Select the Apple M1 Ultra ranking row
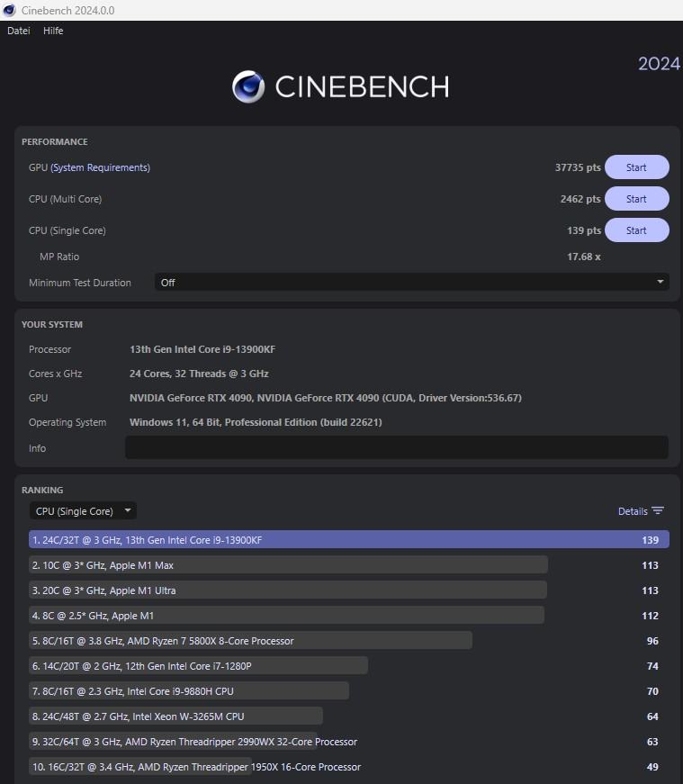This screenshot has width=683, height=784. [x=349, y=590]
